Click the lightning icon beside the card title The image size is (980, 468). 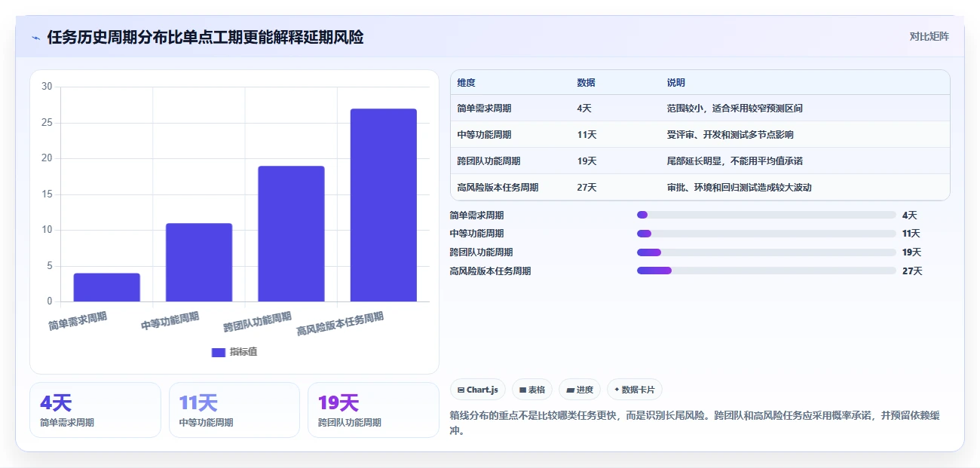(35, 38)
